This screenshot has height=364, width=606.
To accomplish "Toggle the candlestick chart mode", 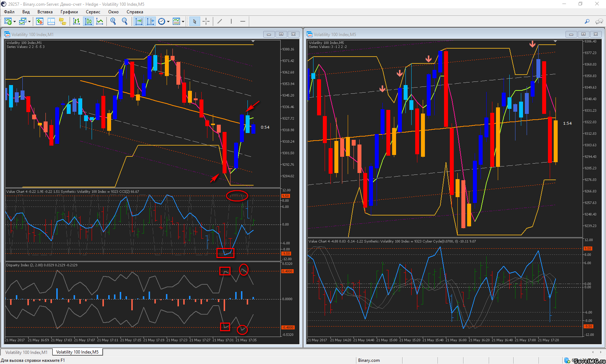I will (88, 22).
